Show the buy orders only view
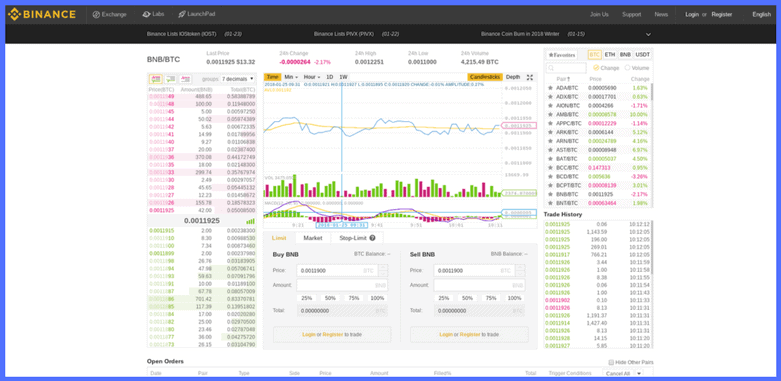The width and height of the screenshot is (781, 381). pos(171,79)
